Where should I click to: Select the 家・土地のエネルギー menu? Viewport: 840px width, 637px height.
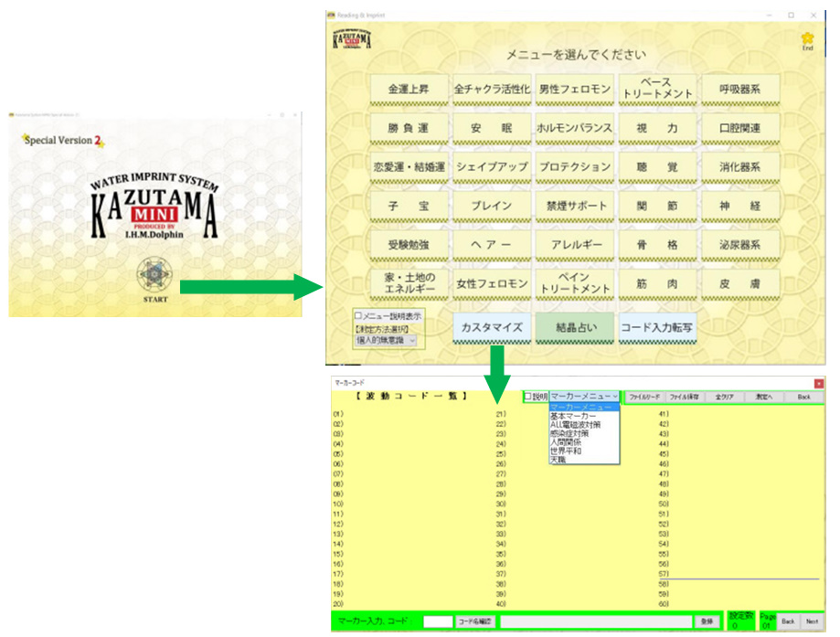[x=409, y=284]
